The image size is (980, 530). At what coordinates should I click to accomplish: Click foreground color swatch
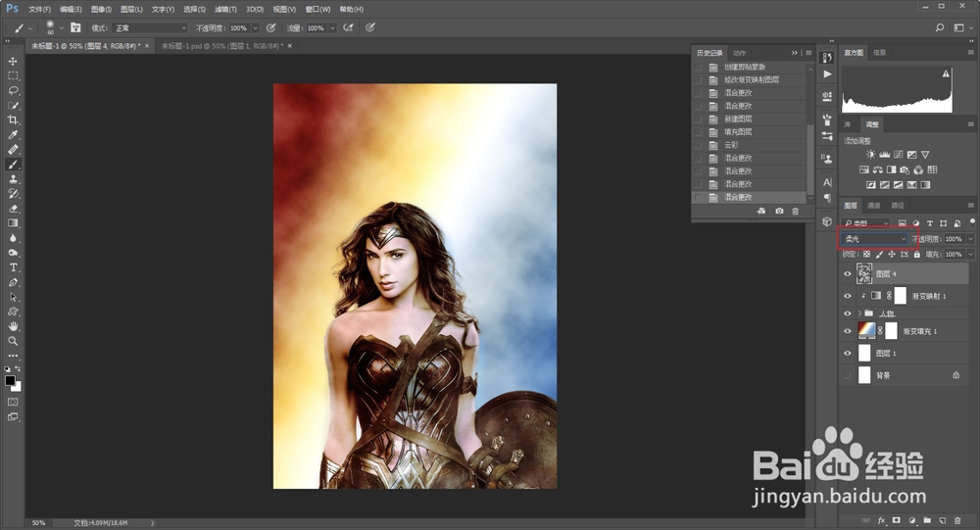(x=10, y=381)
